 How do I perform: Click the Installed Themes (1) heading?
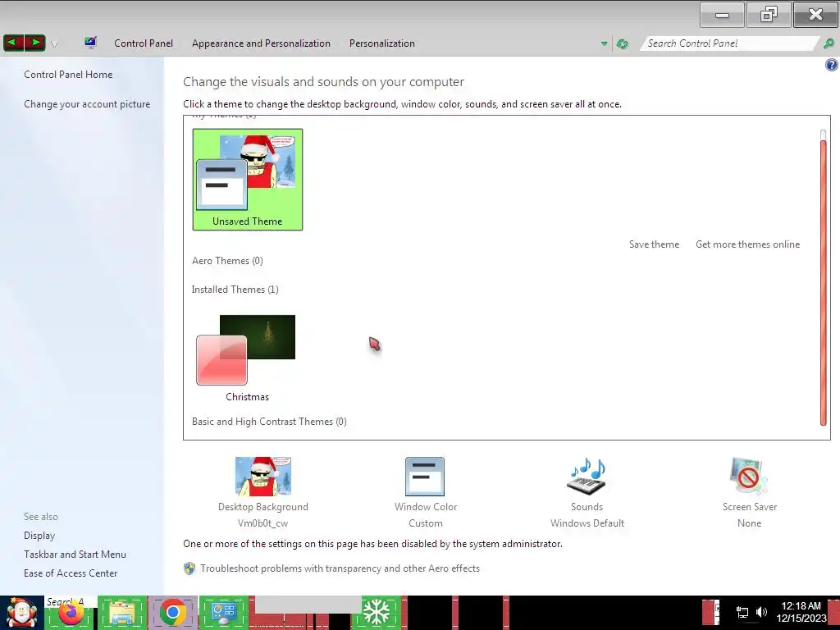pos(235,290)
